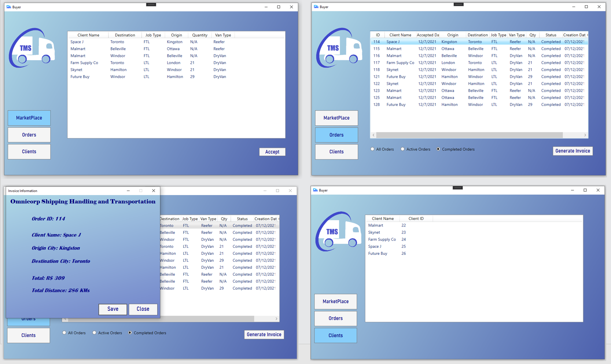611x364 pixels.
Task: Click horizontal scrollbar thumb in top-right orders table
Action: (x=470, y=135)
